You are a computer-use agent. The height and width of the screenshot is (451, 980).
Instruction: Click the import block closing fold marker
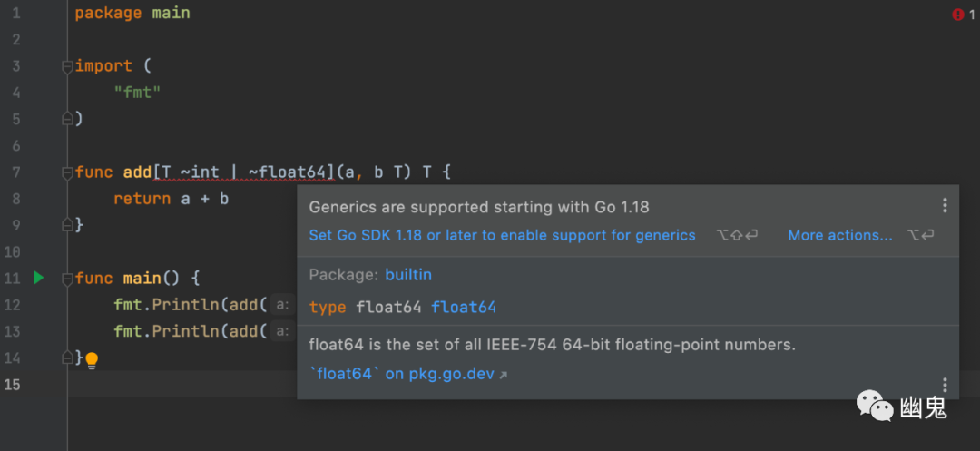66,119
